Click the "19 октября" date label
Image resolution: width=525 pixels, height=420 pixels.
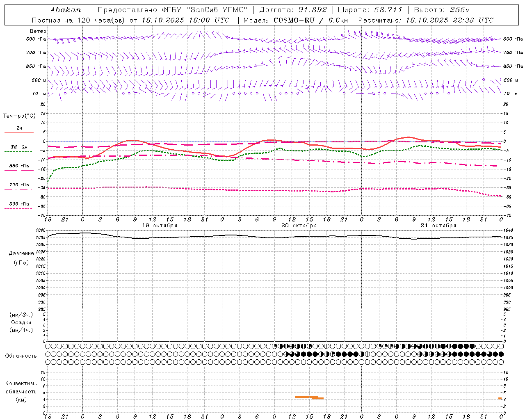(160, 226)
